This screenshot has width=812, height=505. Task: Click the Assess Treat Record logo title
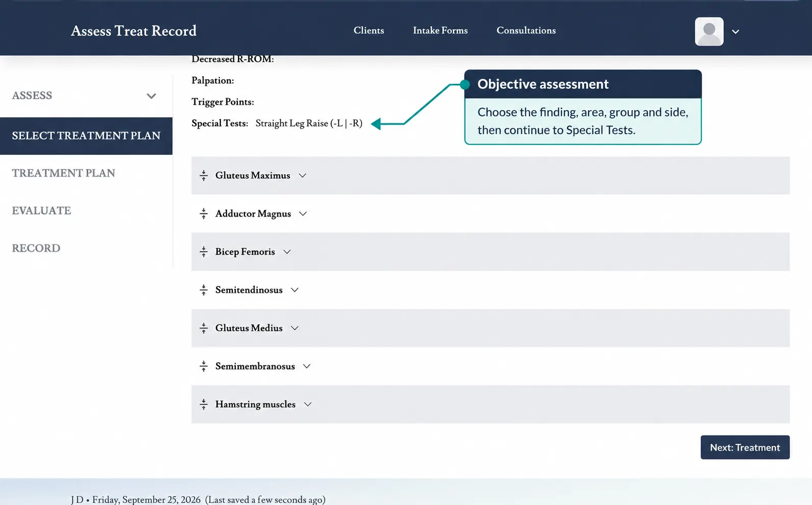pos(134,31)
